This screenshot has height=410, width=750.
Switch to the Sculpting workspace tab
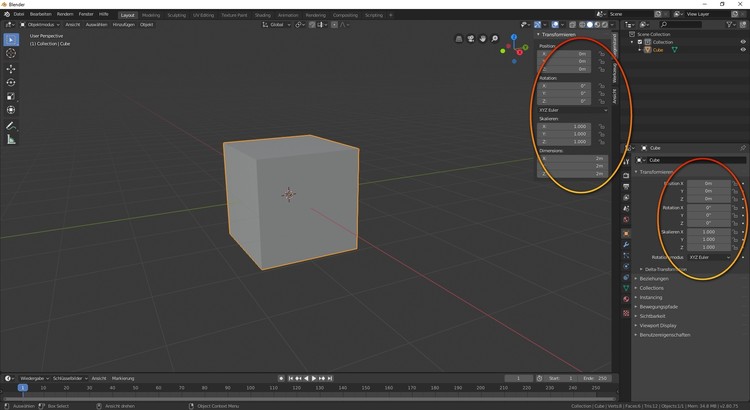tap(176, 15)
